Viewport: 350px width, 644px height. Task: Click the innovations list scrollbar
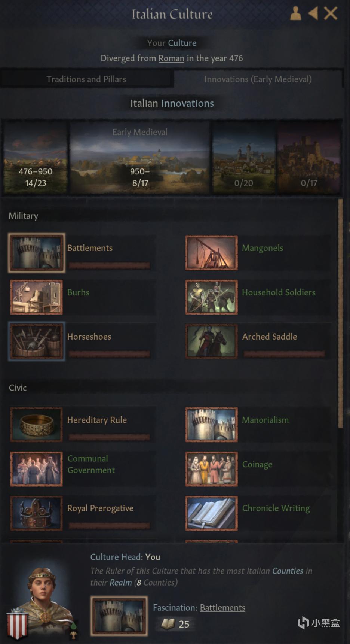pyautogui.click(x=340, y=314)
